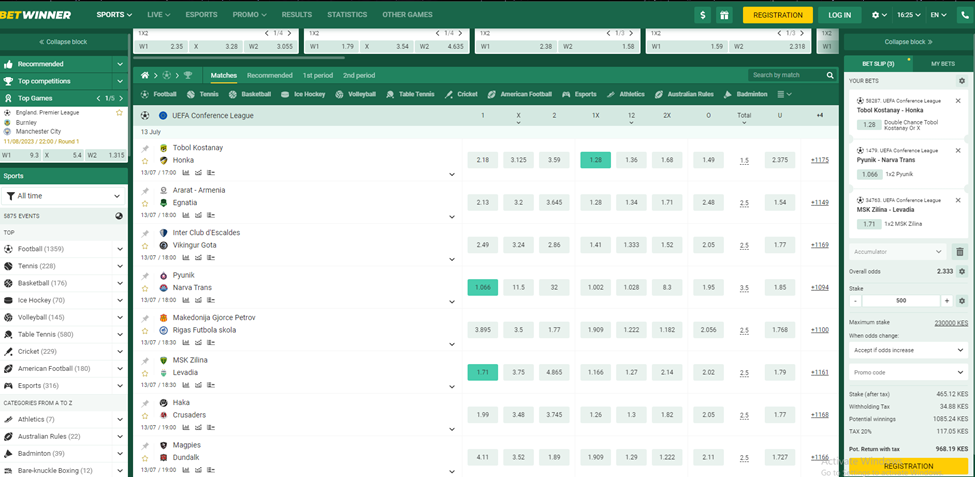The height and width of the screenshot is (477, 975).
Task: Pin the Tobol Kostanay match
Action: click(145, 149)
